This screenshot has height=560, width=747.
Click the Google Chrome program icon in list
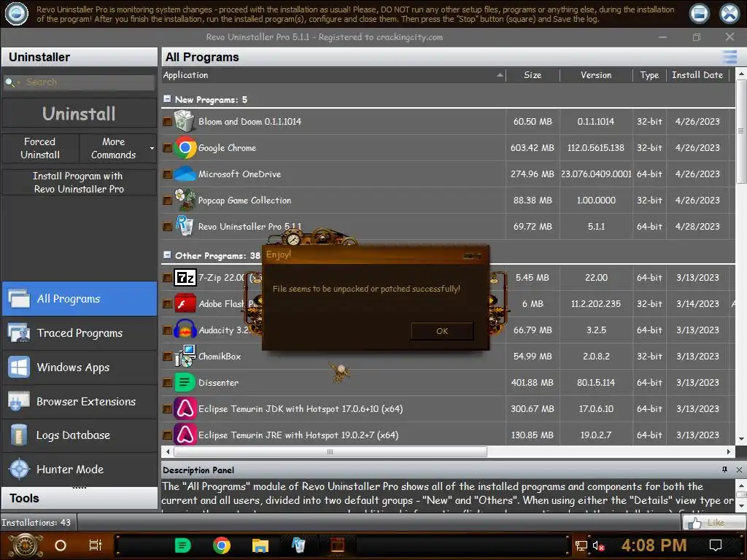tap(185, 147)
